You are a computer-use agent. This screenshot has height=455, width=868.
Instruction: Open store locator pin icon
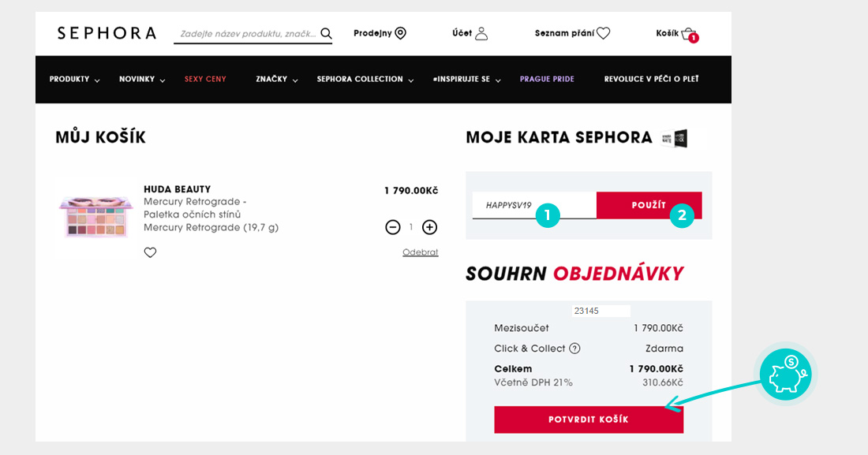(400, 33)
